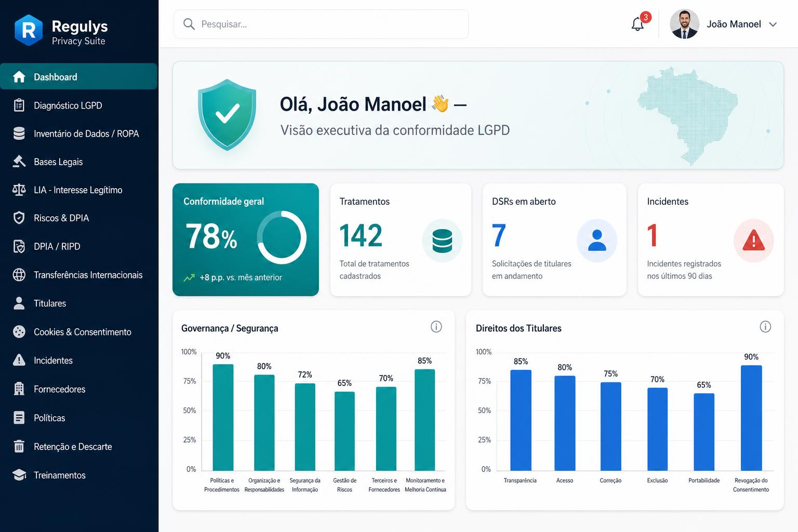The image size is (798, 532).
Task: Open LIA - Interesse Legítimo
Action: click(79, 190)
